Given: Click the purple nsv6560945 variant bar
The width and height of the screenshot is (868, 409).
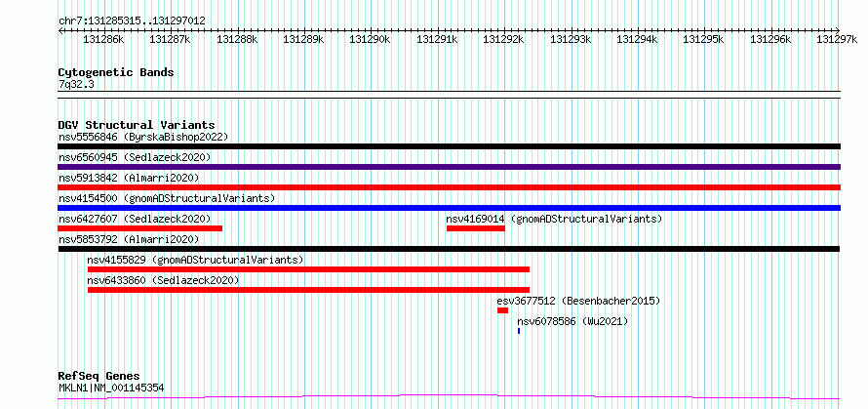Looking at the screenshot, I should click(449, 167).
